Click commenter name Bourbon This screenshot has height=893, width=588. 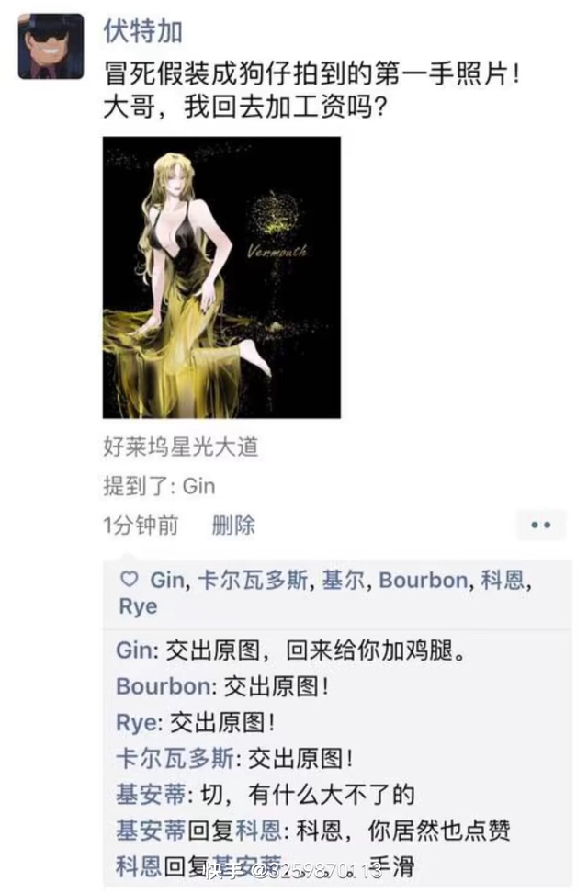click(164, 686)
